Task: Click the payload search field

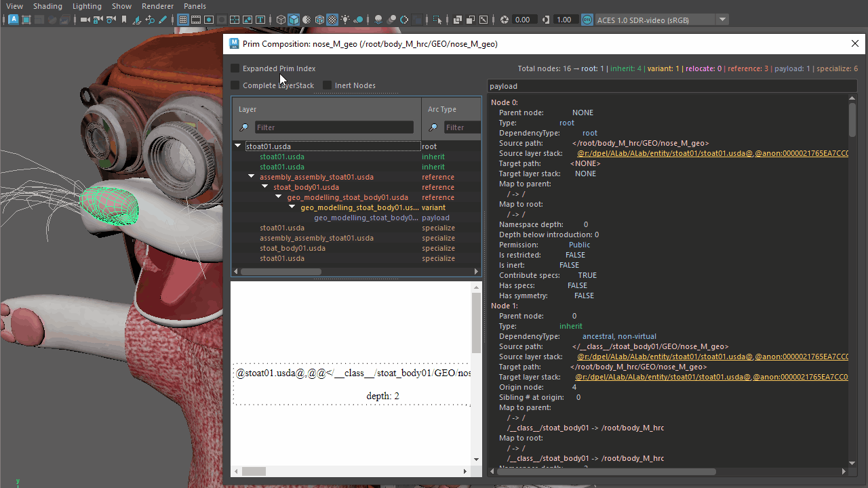Action: click(x=672, y=86)
